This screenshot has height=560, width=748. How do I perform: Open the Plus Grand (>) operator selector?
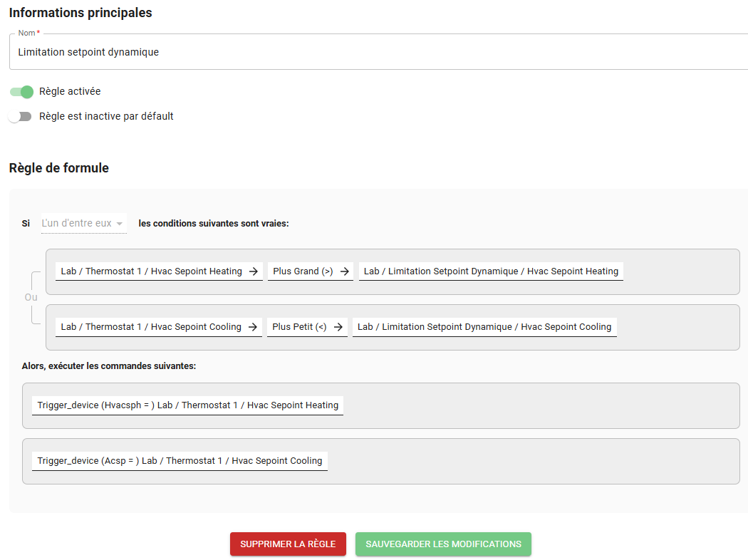pyautogui.click(x=303, y=271)
